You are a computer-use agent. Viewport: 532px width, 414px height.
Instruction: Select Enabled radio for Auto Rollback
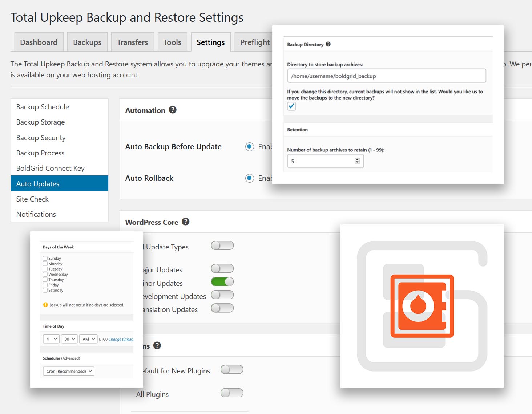click(x=250, y=178)
